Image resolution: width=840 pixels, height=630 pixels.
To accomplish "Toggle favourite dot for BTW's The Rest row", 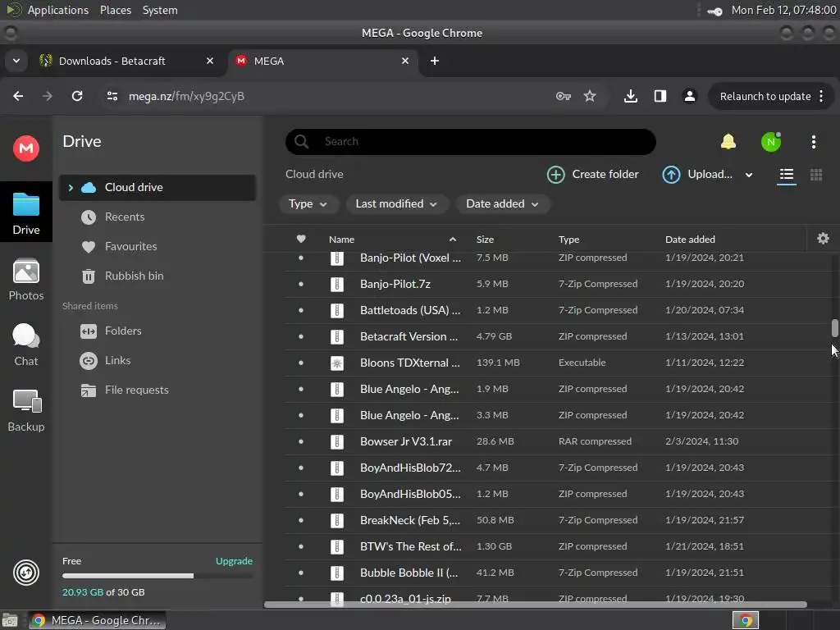I will [x=301, y=546].
